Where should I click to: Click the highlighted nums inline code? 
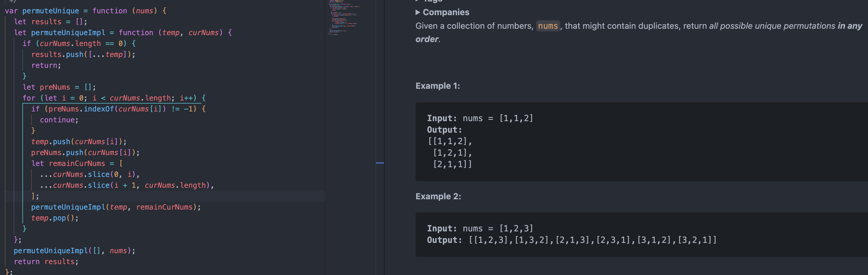547,26
